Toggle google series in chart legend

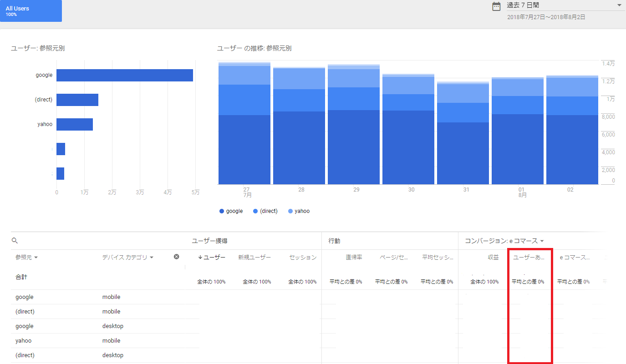click(x=231, y=211)
